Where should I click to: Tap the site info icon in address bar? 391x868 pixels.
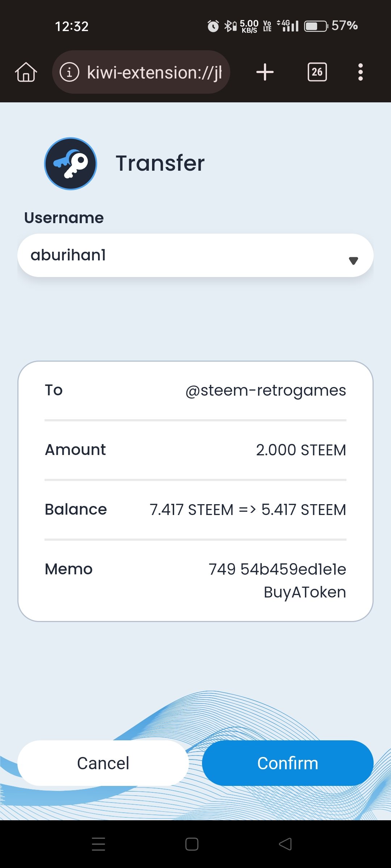coord(69,72)
